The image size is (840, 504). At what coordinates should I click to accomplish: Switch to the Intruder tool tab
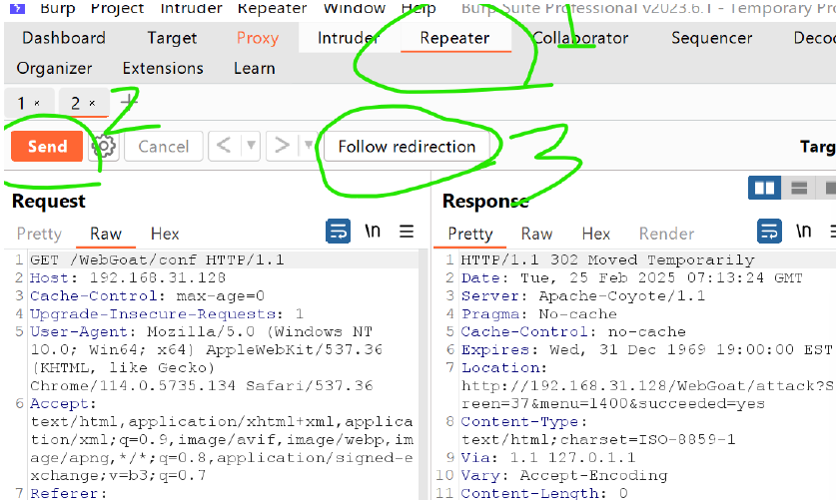tap(349, 38)
